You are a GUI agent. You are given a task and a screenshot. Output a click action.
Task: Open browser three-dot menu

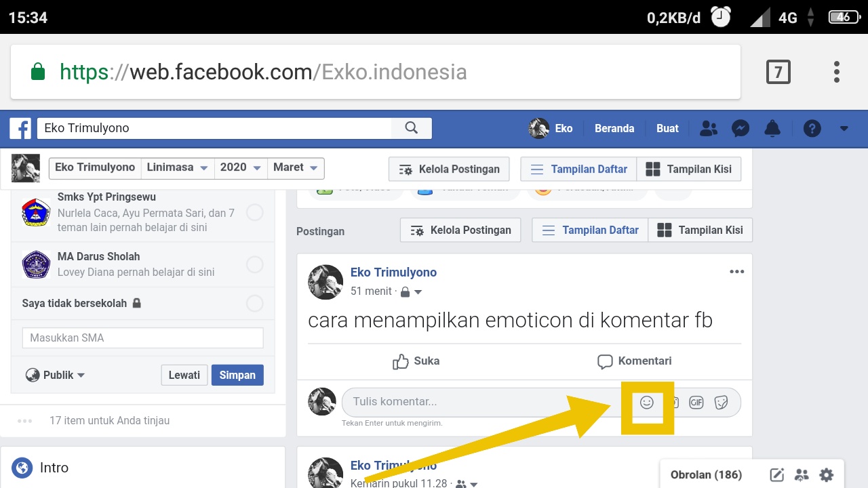point(837,72)
